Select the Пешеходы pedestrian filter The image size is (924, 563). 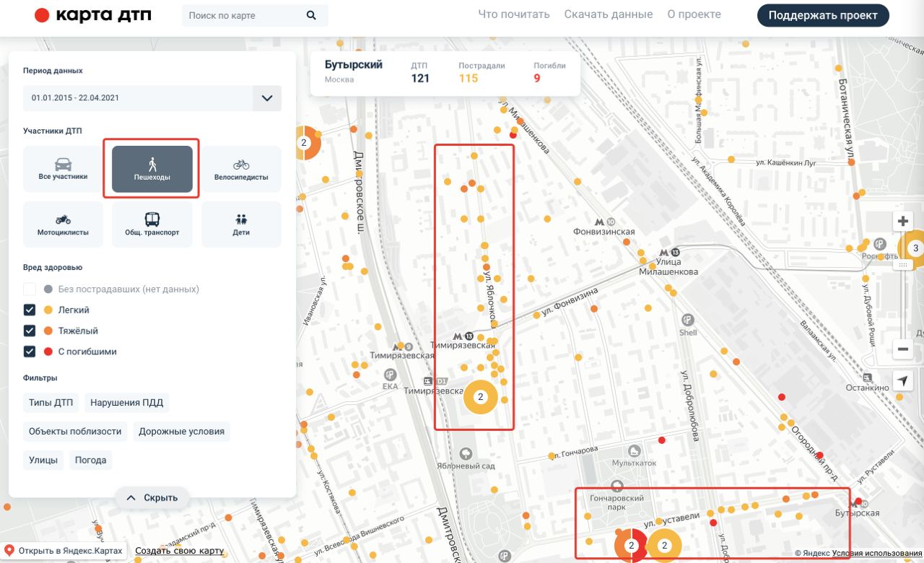(x=152, y=169)
